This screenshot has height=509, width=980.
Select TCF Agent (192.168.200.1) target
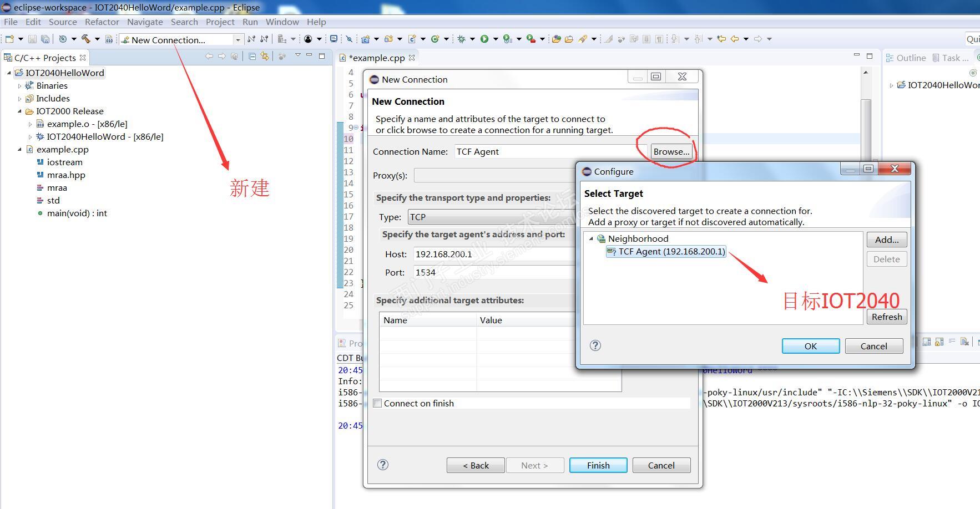[x=666, y=251]
